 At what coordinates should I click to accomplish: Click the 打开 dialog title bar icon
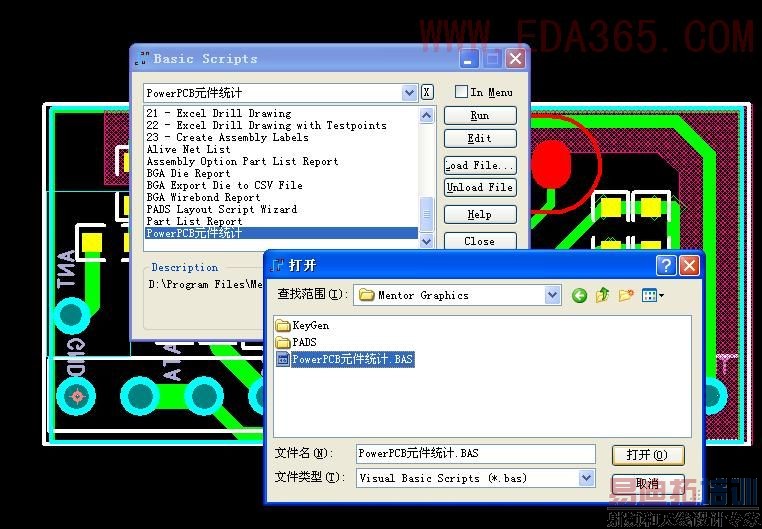[x=277, y=265]
